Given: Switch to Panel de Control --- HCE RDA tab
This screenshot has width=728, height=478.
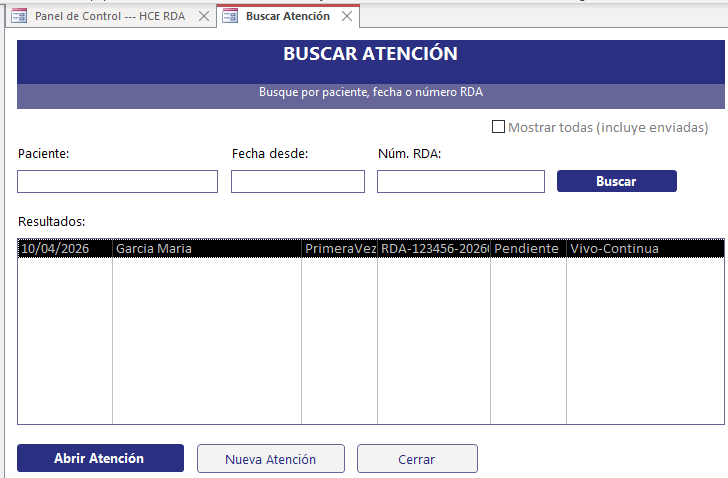Looking at the screenshot, I should coord(109,17).
